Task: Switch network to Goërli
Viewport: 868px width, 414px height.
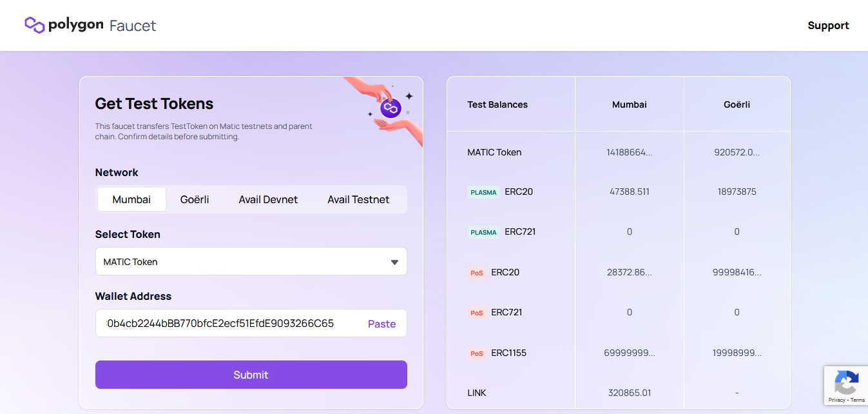Action: click(195, 200)
